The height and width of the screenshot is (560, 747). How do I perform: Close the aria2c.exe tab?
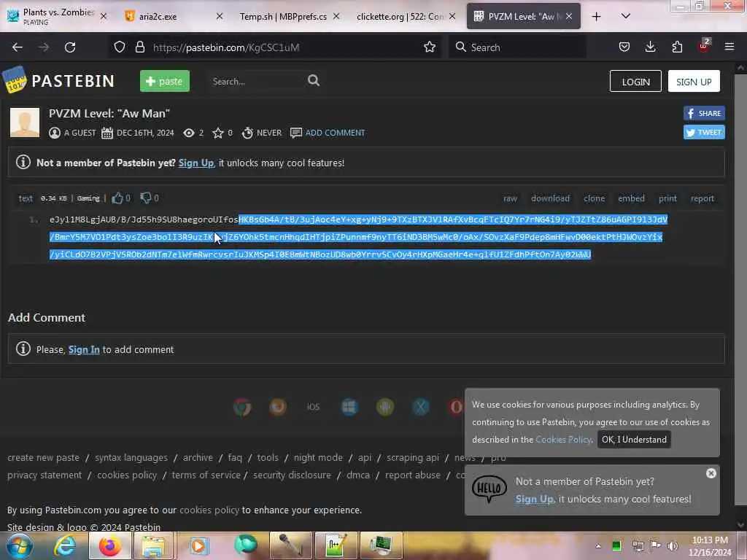(219, 17)
